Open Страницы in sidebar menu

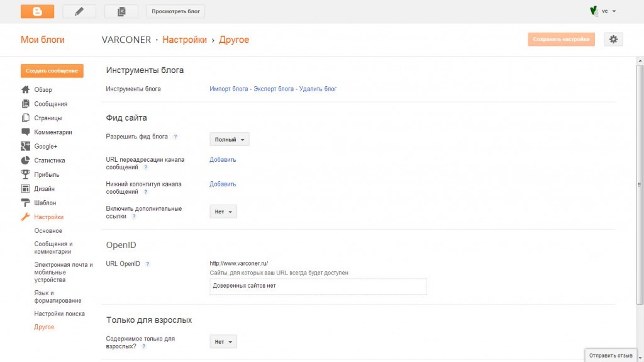(48, 118)
